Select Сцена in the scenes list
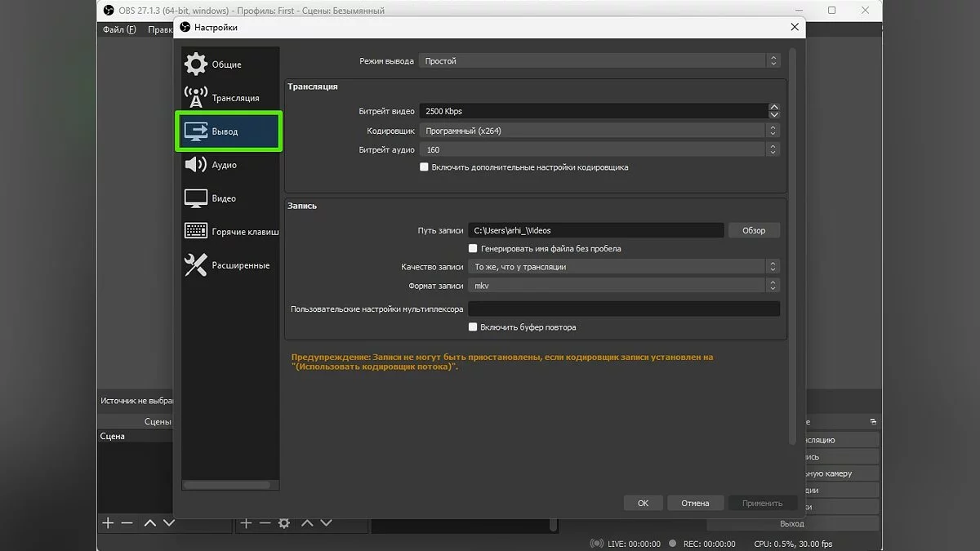980x551 pixels. pyautogui.click(x=135, y=436)
